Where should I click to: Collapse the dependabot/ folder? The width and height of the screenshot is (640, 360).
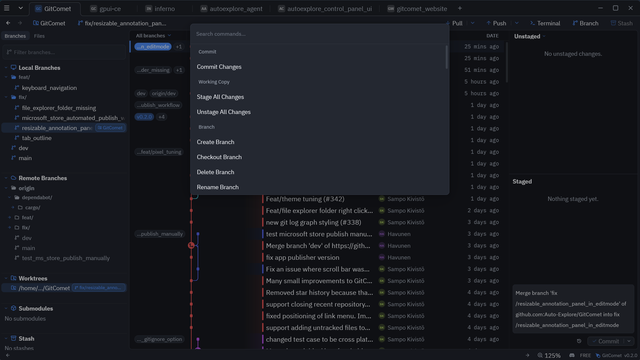click(x=9, y=198)
